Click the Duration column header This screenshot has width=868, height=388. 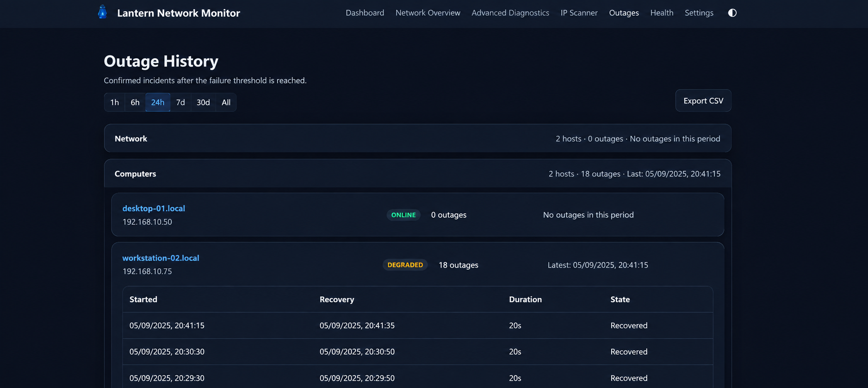(x=525, y=300)
